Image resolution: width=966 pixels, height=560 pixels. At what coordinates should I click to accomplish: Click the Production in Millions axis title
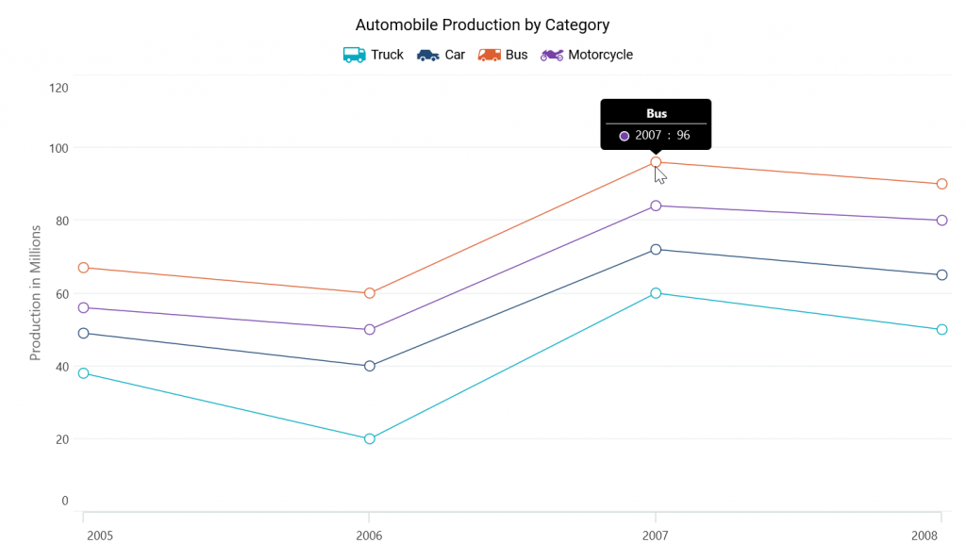[x=36, y=292]
